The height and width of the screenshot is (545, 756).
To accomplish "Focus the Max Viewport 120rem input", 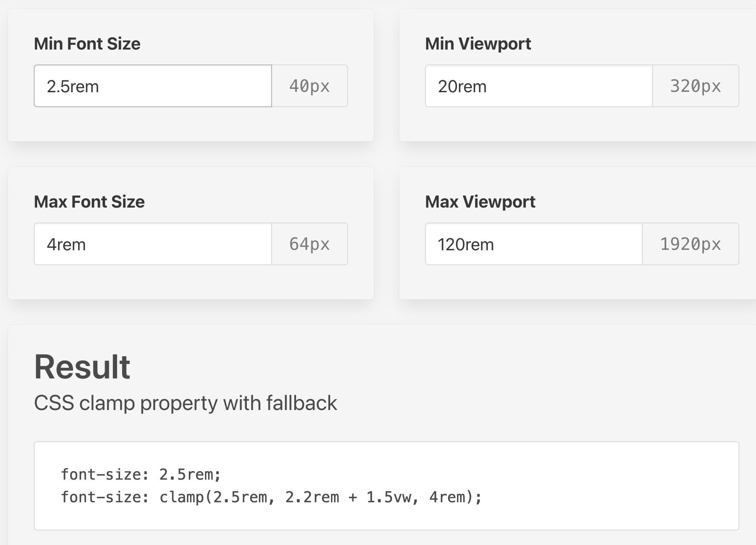I will [533, 244].
